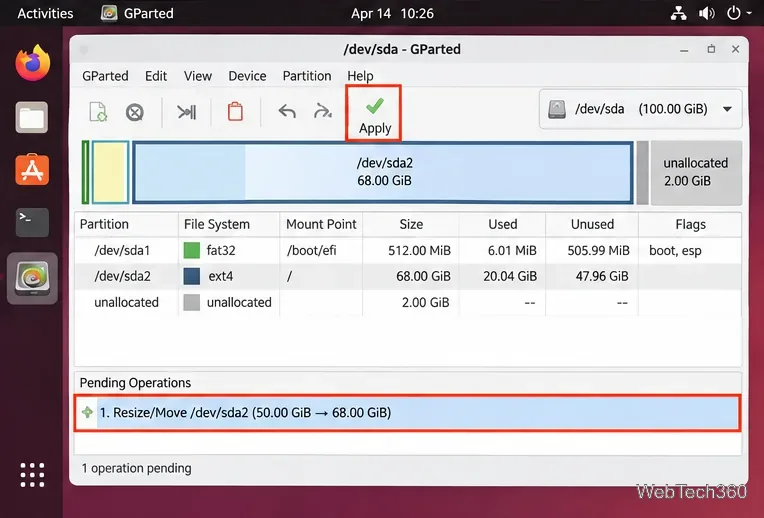Click the 20.04 GiB used cell
This screenshot has width=764, height=518.
510,276
